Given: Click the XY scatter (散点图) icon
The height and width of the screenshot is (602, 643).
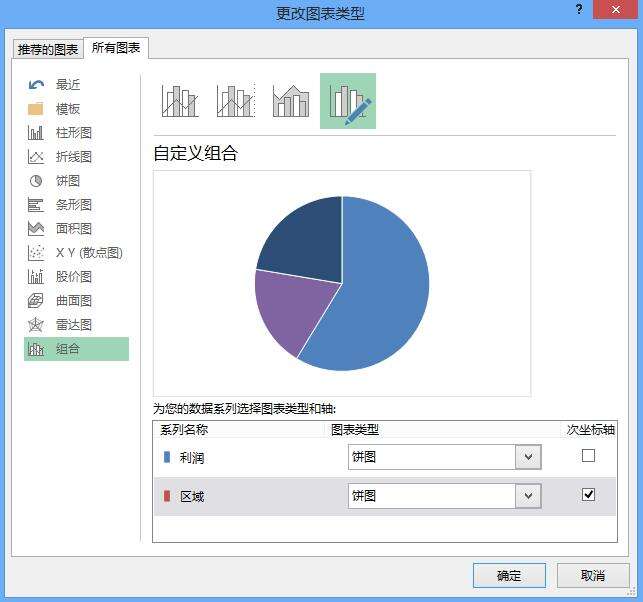Looking at the screenshot, I should tap(36, 253).
